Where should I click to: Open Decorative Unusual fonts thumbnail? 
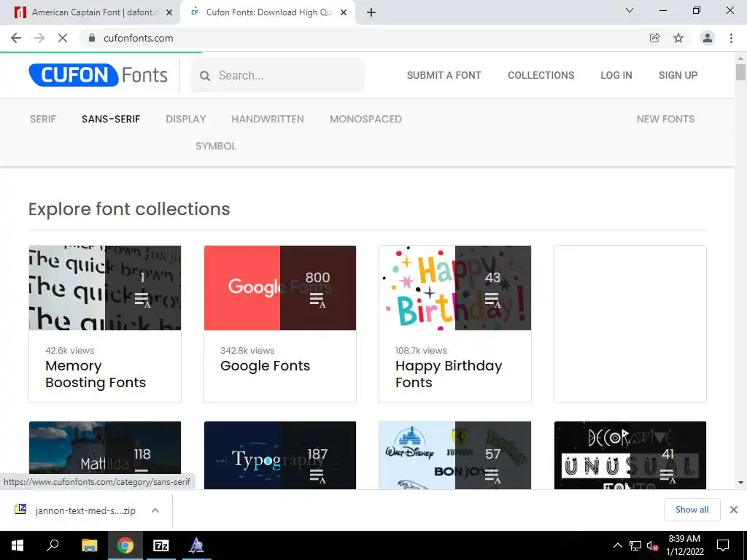[x=630, y=455]
